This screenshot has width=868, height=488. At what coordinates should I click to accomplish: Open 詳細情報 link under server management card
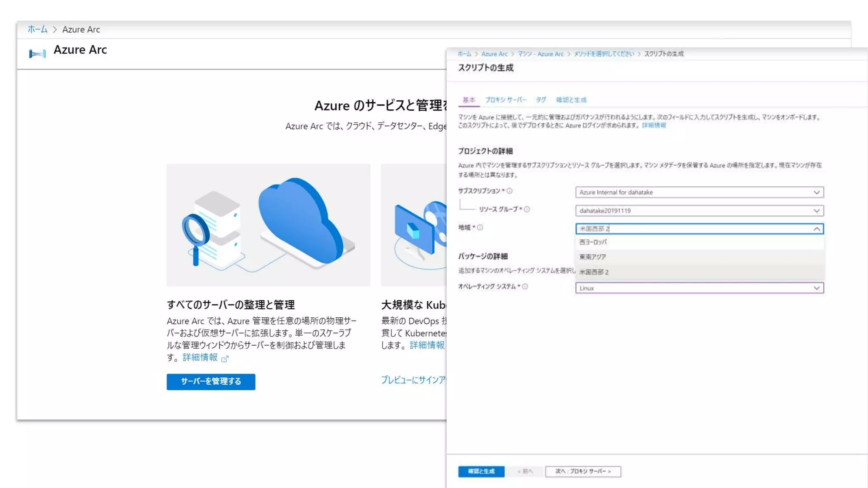click(x=200, y=358)
